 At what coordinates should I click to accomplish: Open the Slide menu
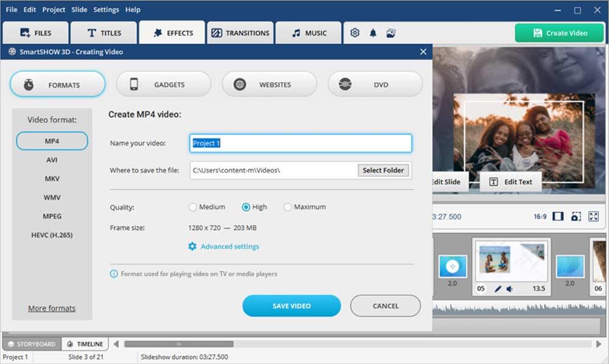(79, 10)
